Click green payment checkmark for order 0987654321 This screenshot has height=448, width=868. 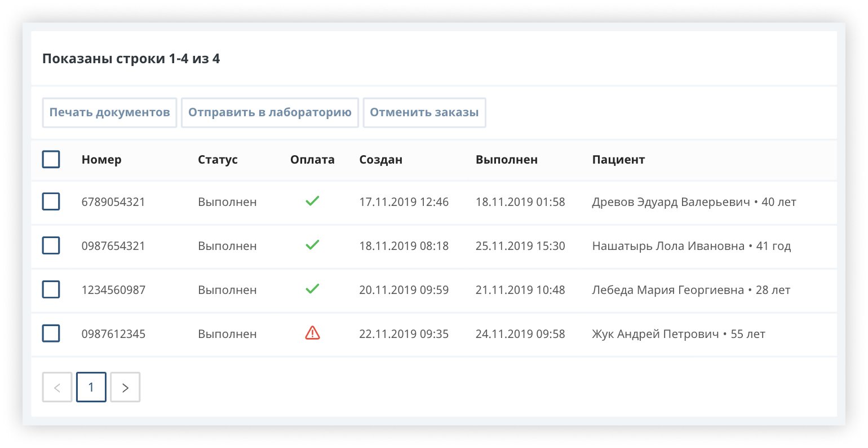click(x=312, y=245)
